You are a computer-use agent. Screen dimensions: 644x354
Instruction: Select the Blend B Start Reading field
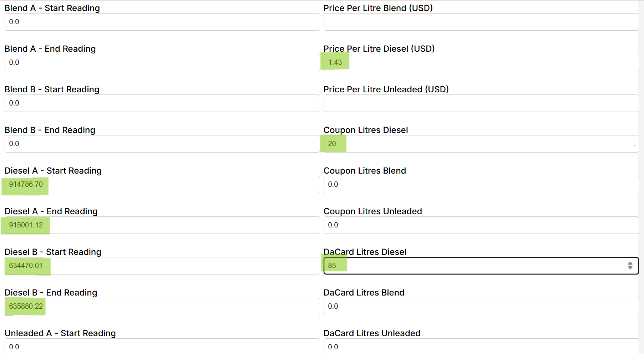162,103
